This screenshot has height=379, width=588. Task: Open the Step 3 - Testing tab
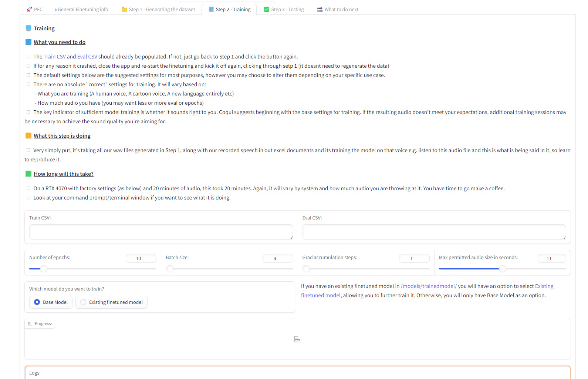[284, 10]
